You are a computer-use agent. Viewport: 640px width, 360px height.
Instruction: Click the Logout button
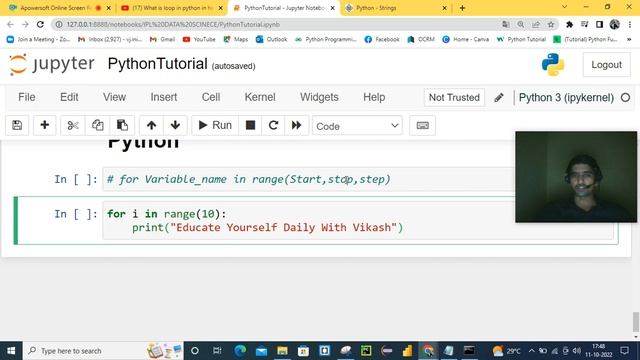pyautogui.click(x=606, y=64)
